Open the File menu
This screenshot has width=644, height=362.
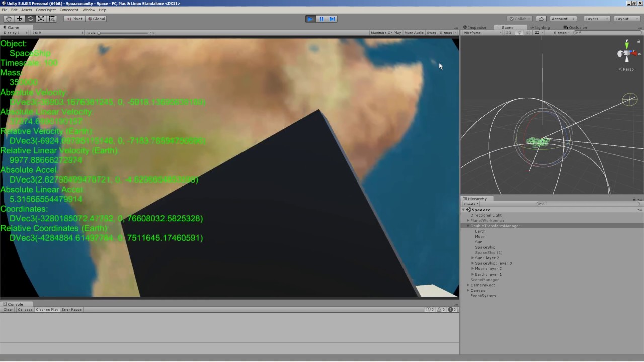tap(5, 10)
